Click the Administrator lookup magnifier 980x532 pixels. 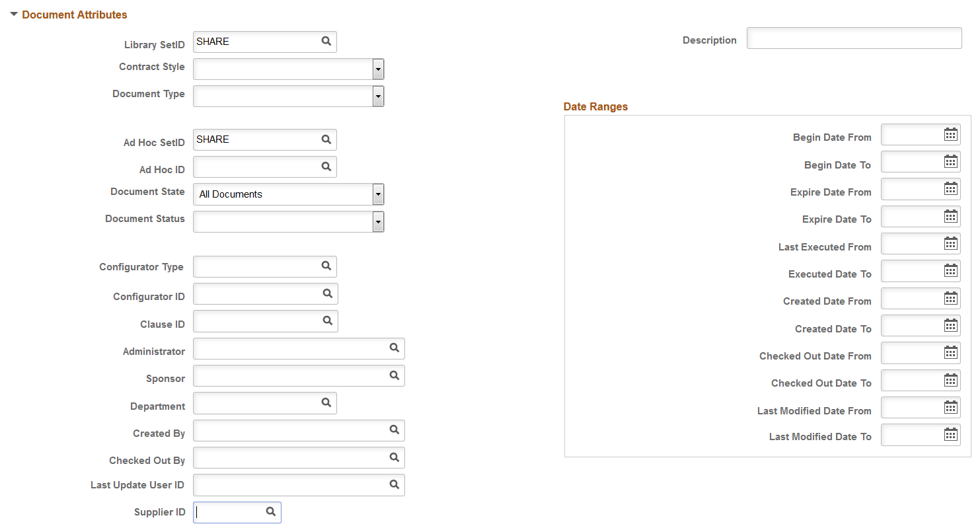[x=394, y=348]
